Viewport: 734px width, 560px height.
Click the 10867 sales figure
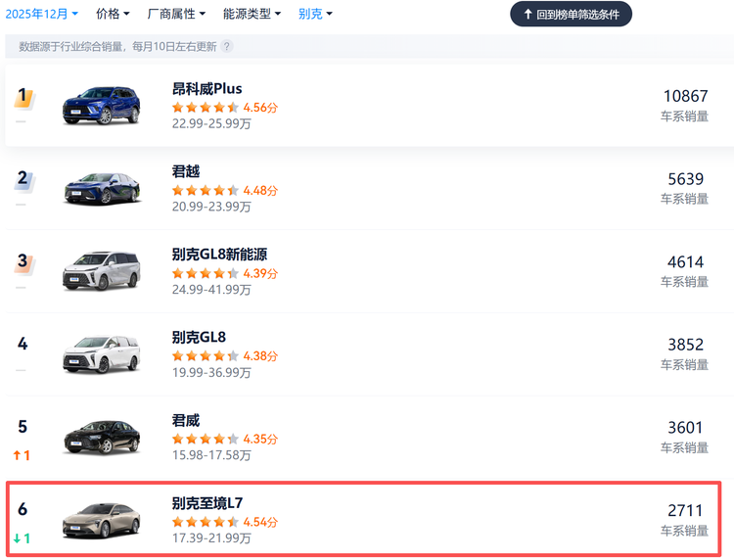pyautogui.click(x=684, y=96)
